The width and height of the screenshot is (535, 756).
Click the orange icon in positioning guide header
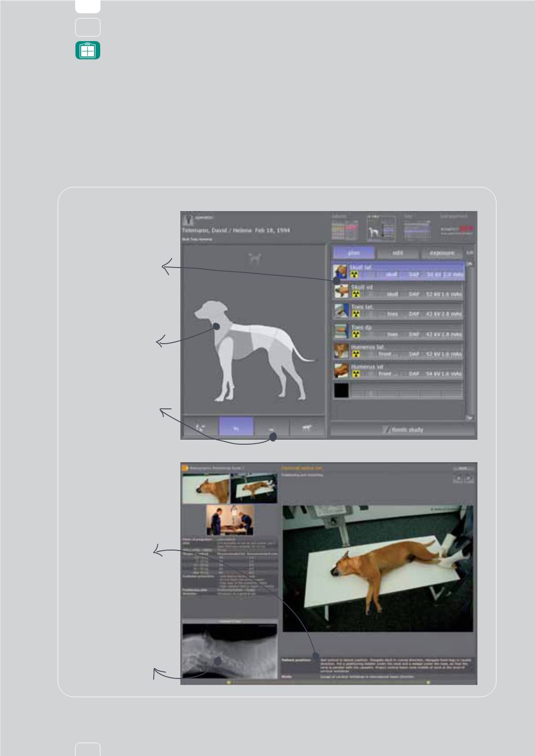185,468
